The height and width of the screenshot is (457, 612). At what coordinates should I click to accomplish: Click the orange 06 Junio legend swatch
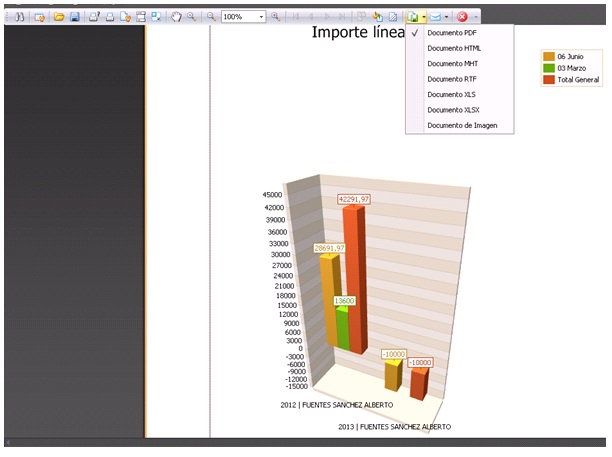pyautogui.click(x=548, y=56)
